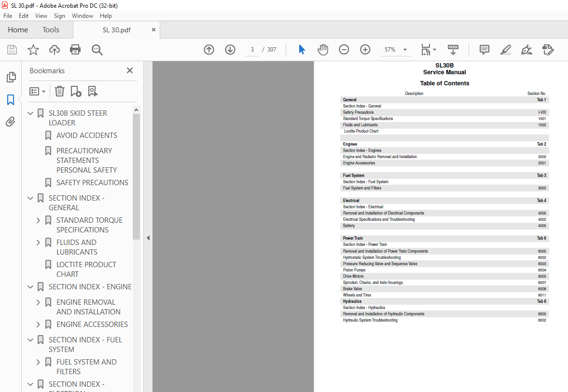This screenshot has height=392, width=568.
Task: Open AVOID ACCIDENTS bookmark
Action: (86, 135)
